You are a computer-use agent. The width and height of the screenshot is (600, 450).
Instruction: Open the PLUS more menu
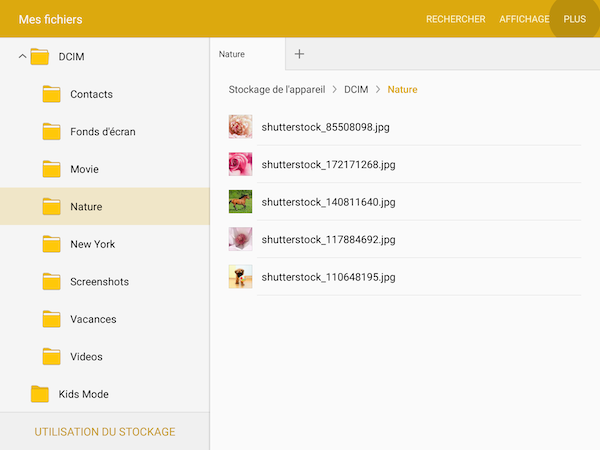pyautogui.click(x=575, y=19)
